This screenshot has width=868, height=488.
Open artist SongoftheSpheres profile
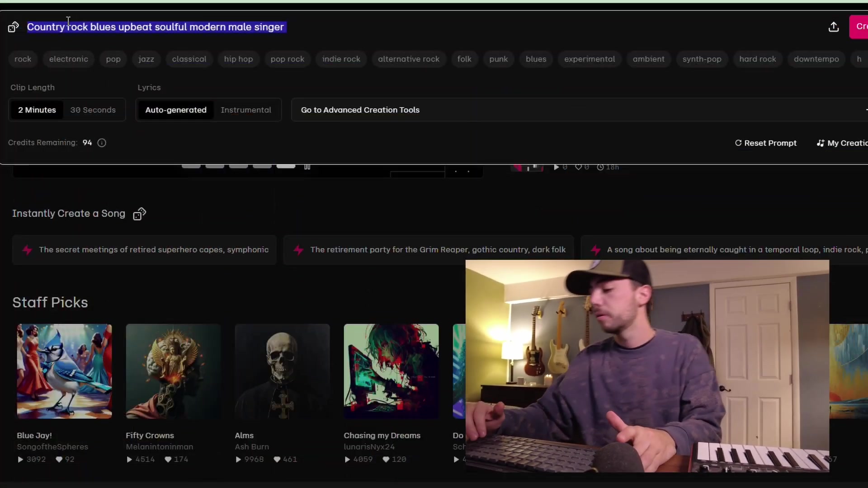click(52, 447)
